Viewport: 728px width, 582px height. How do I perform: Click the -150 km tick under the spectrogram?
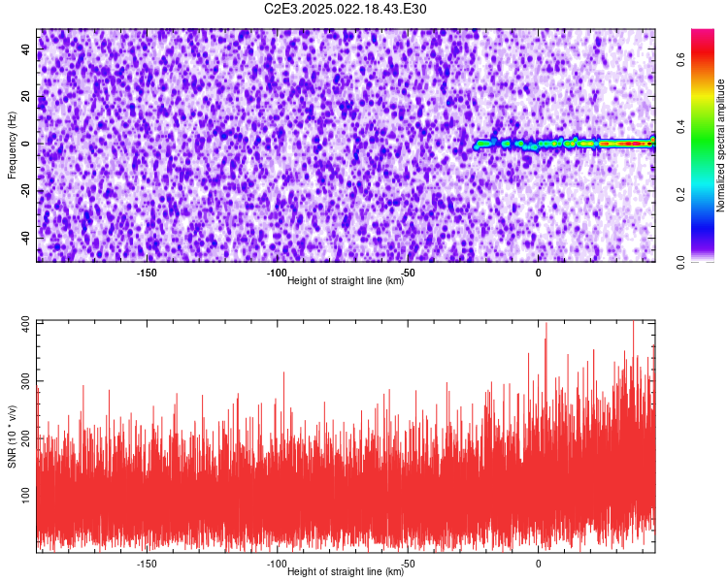tap(147, 273)
